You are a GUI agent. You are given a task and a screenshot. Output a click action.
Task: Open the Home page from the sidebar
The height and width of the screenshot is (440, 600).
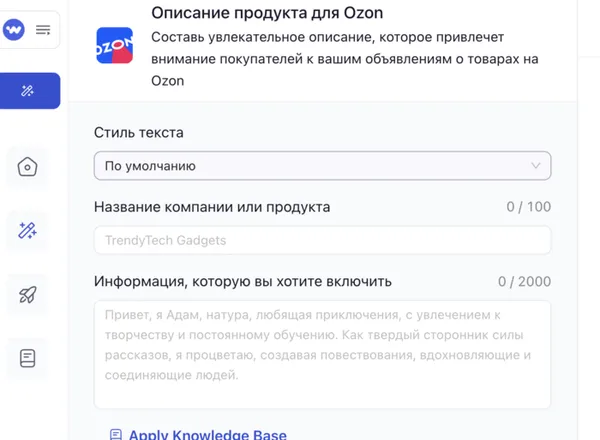pyautogui.click(x=28, y=167)
